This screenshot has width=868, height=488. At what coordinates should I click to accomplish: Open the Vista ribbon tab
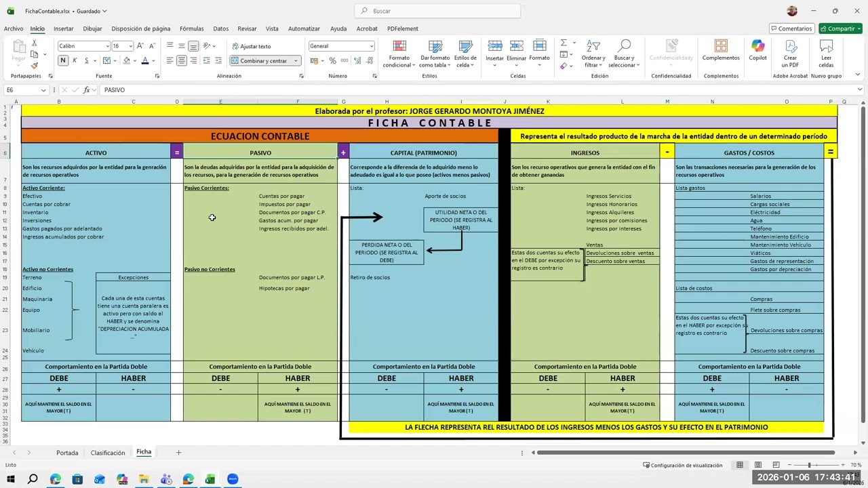click(272, 28)
